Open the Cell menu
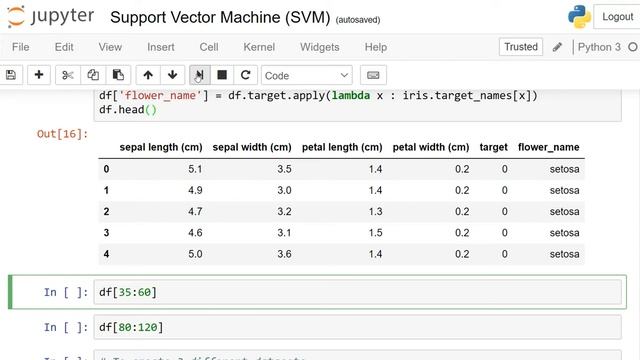640x360 pixels. 209,47
